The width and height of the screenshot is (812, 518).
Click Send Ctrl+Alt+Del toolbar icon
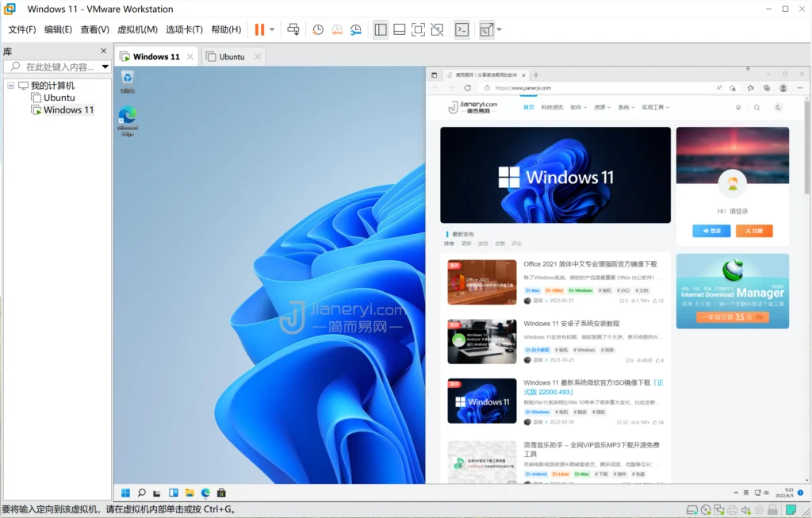coord(293,29)
